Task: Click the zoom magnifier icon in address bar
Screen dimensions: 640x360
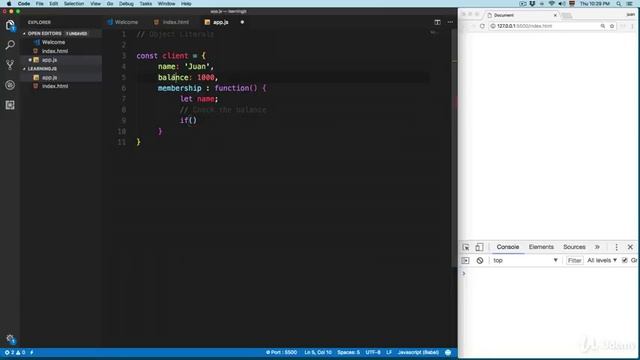Action: [602, 26]
